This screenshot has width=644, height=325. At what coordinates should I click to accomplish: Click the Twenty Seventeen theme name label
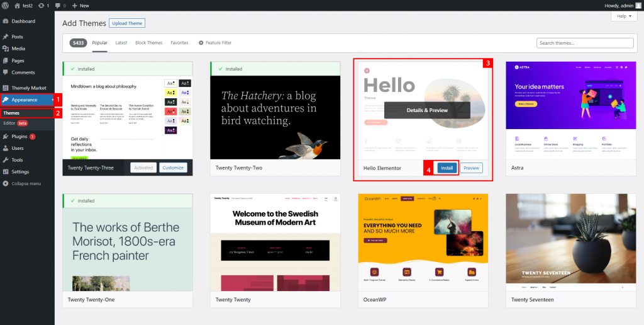532,300
